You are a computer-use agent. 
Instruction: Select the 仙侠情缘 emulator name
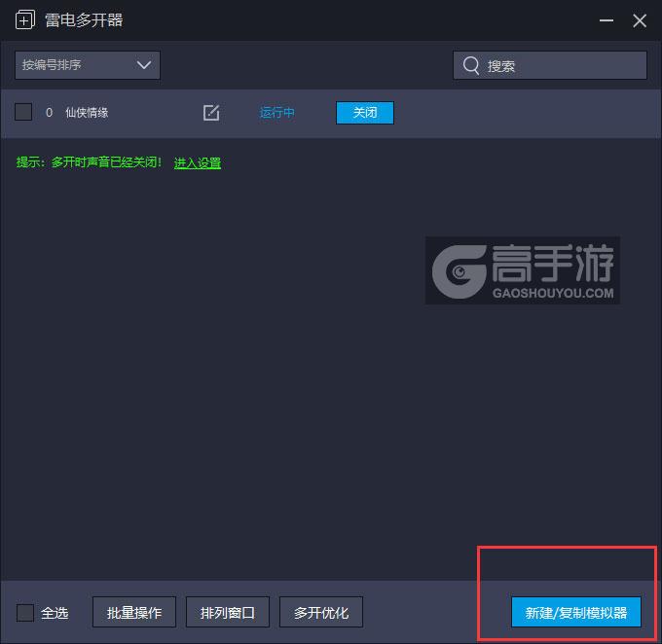pyautogui.click(x=87, y=113)
